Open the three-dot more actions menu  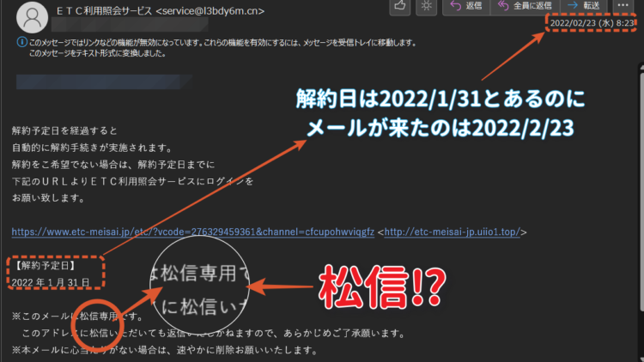coord(623,6)
